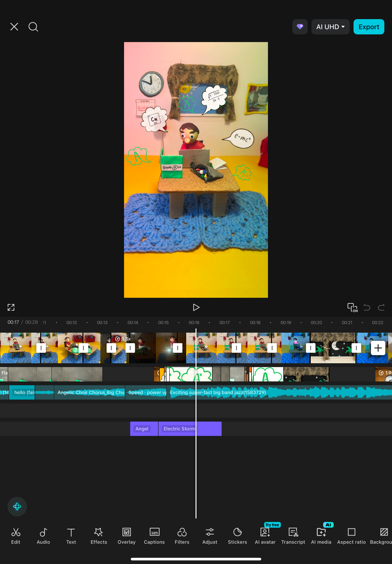Image resolution: width=392 pixels, height=564 pixels.
Task: Open the search magnifier icon
Action: tap(33, 27)
